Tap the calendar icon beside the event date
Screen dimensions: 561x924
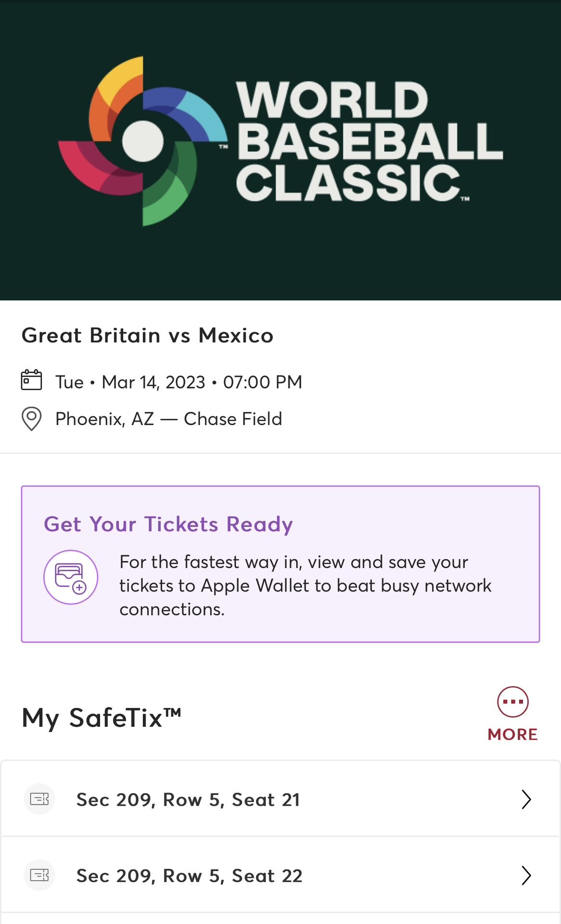(32, 380)
